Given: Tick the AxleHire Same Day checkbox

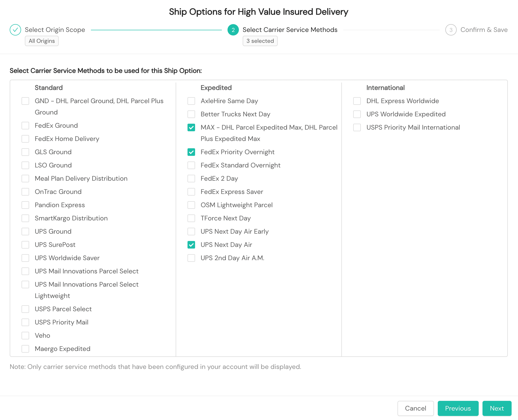Looking at the screenshot, I should [191, 101].
